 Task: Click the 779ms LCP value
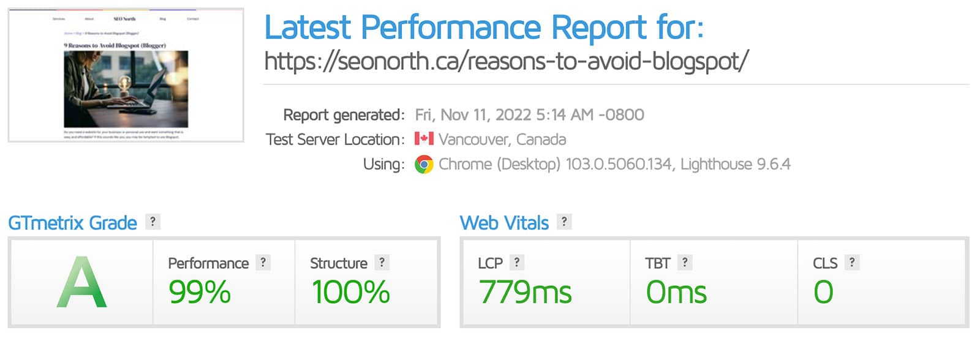[525, 292]
